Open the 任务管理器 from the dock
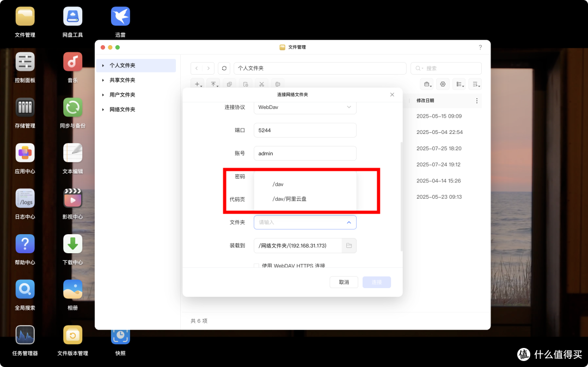 [x=25, y=335]
